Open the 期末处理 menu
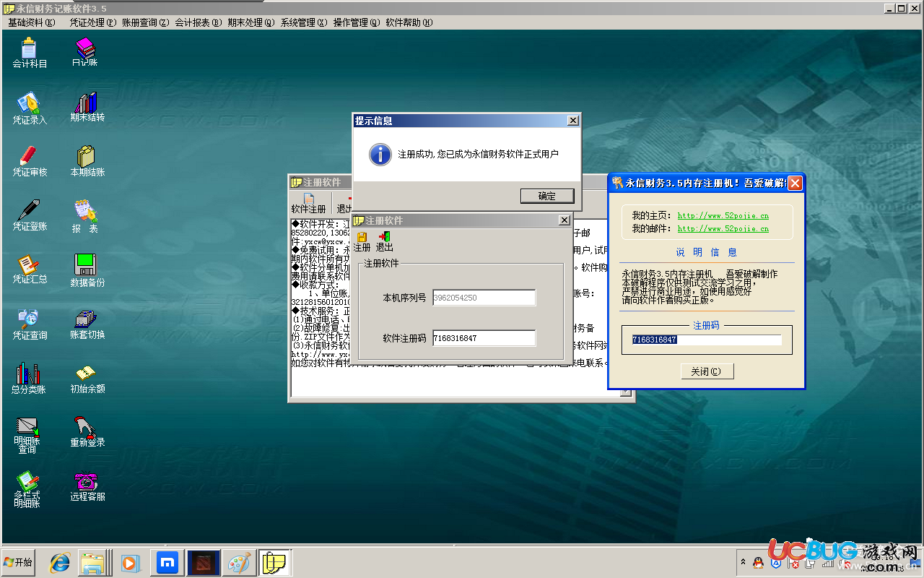 (250, 22)
